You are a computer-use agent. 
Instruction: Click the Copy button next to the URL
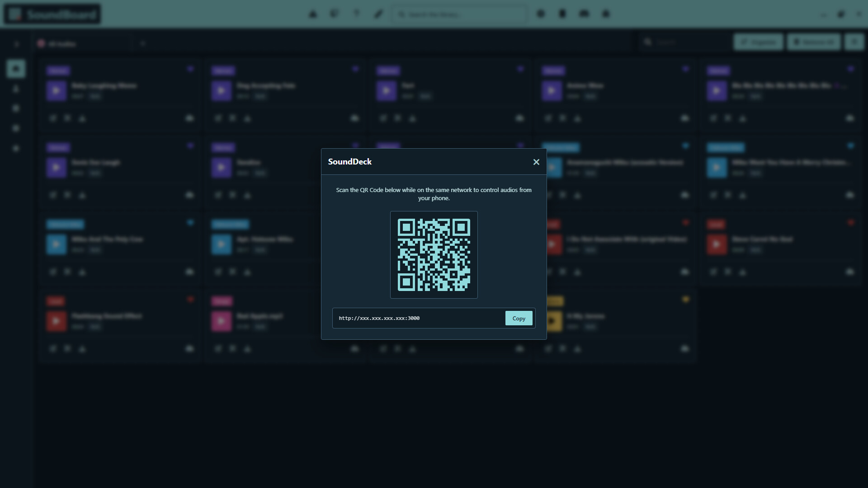point(519,318)
